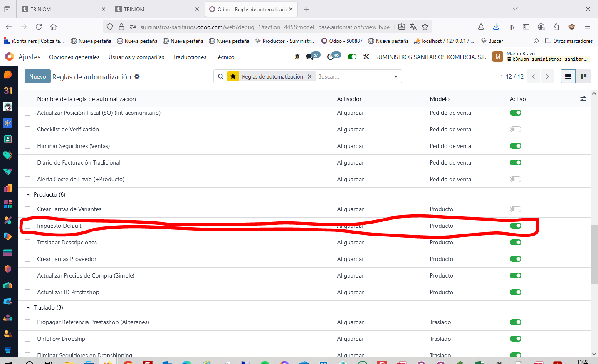Disable the Impuesto Default active toggle

(516, 226)
